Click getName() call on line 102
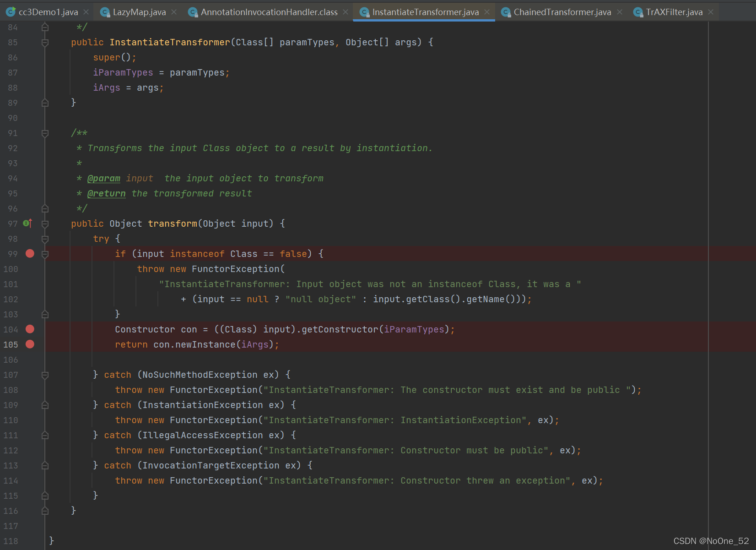The height and width of the screenshot is (550, 756). pyautogui.click(x=491, y=299)
